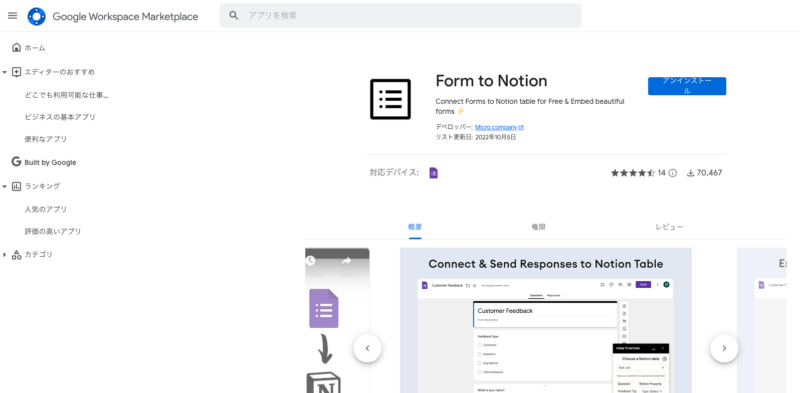Click the 対応デバイス label

[x=394, y=173]
